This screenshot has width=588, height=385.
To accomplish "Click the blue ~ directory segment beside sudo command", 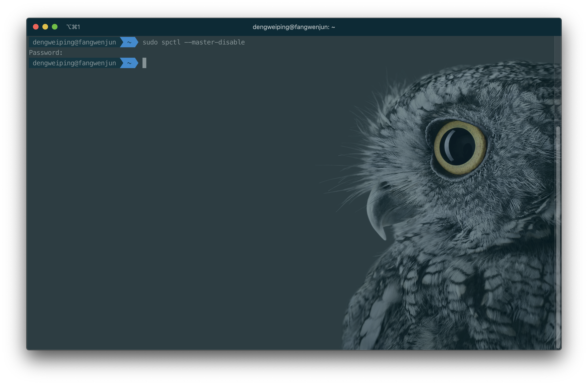I will tap(129, 42).
